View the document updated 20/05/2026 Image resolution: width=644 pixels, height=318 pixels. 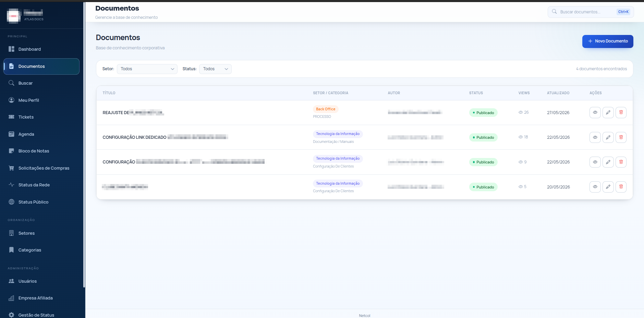(595, 187)
